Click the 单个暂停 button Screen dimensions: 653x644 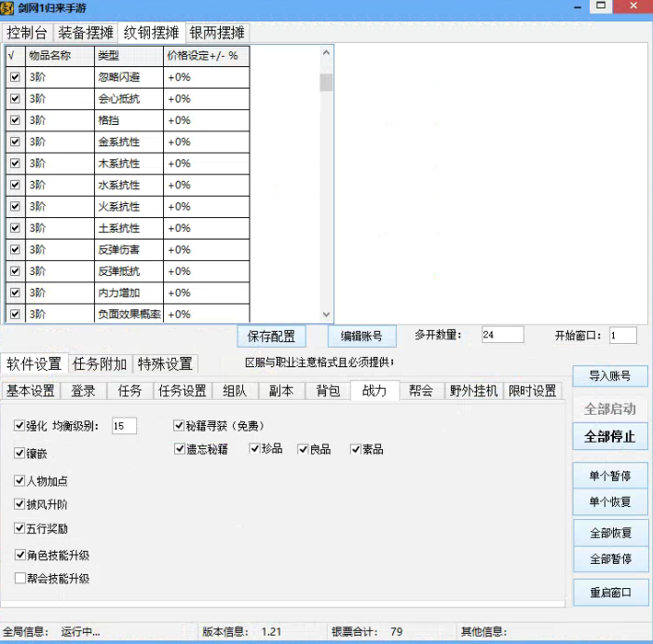point(610,475)
